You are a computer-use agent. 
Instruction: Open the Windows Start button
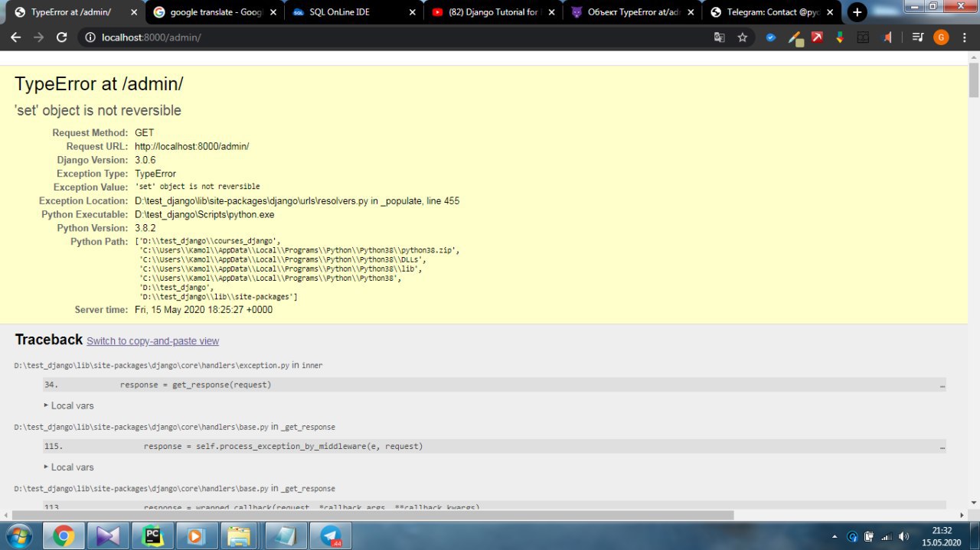click(18, 535)
